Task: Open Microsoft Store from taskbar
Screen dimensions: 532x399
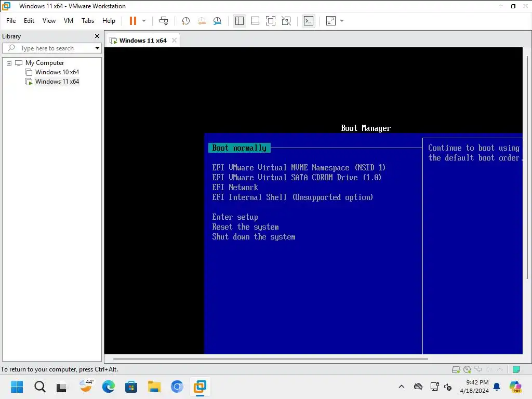Action: pyautogui.click(x=131, y=387)
